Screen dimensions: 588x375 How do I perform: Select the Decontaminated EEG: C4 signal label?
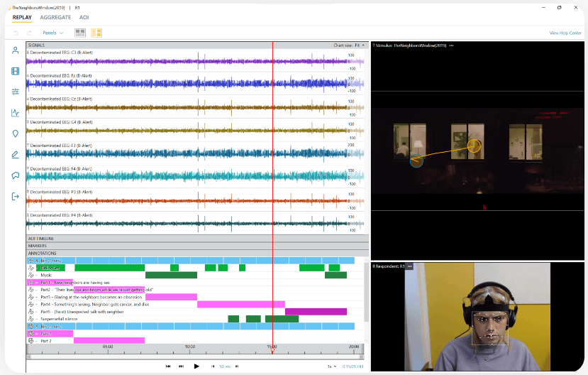61,122
